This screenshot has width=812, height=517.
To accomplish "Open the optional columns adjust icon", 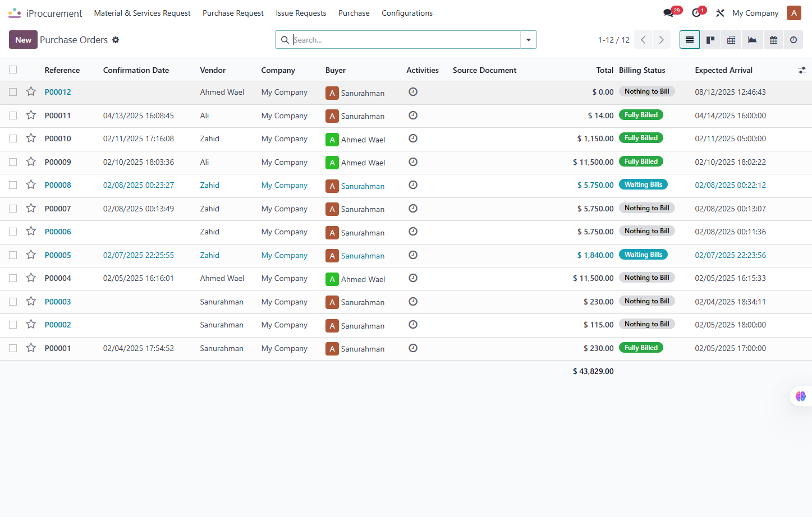I will pyautogui.click(x=802, y=70).
